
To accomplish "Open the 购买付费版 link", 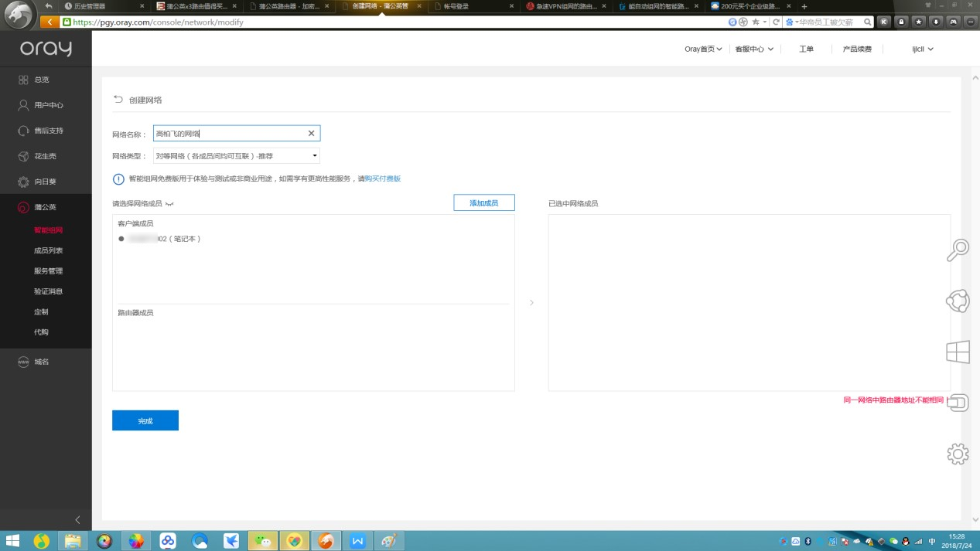I will click(383, 179).
